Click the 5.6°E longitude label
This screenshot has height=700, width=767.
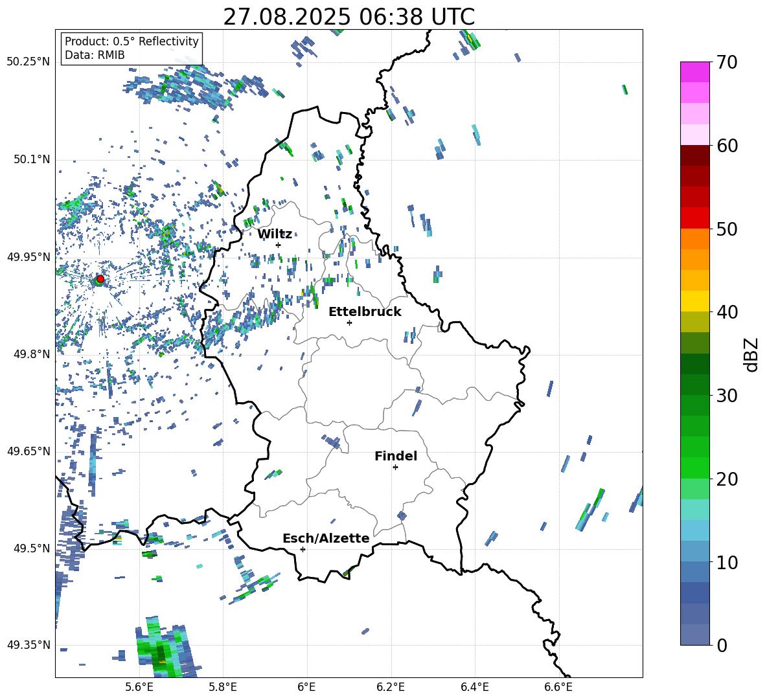click(x=139, y=687)
